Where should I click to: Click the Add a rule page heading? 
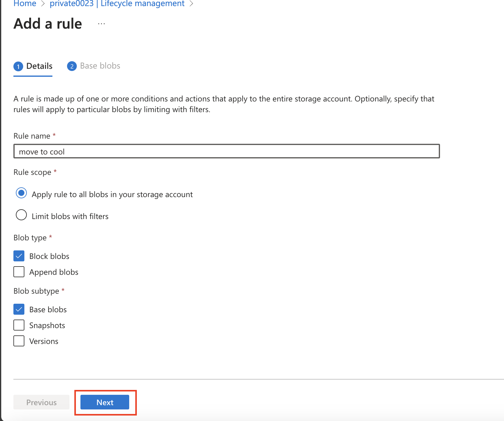tap(48, 24)
